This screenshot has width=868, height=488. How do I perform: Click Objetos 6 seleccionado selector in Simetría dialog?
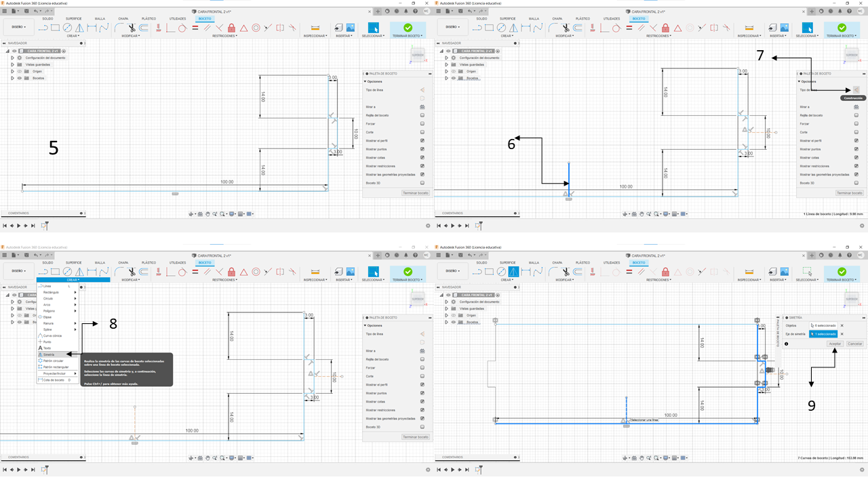pos(824,325)
